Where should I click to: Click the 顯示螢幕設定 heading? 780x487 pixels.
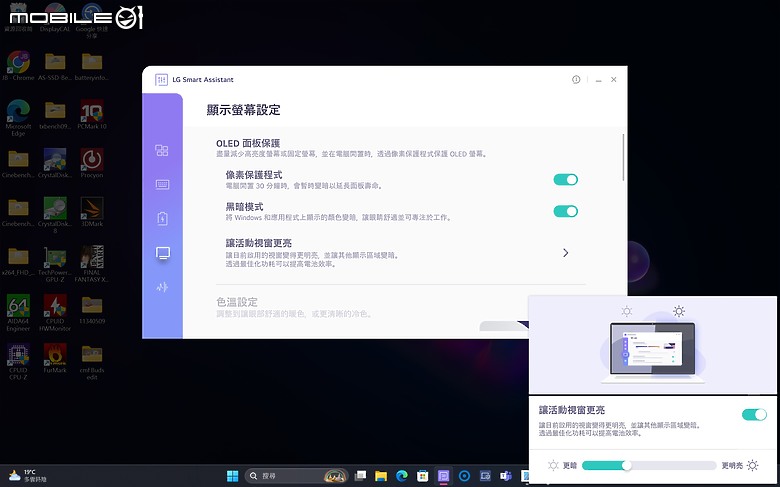[243, 109]
